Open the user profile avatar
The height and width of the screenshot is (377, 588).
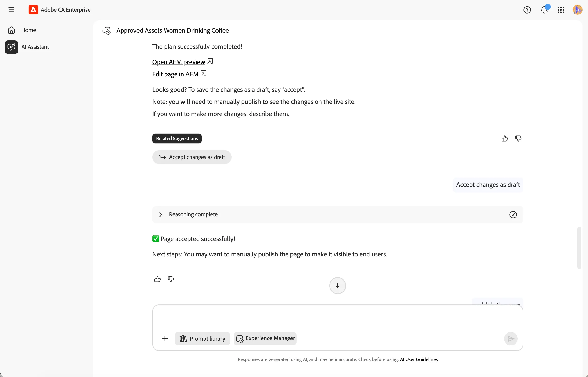577,10
